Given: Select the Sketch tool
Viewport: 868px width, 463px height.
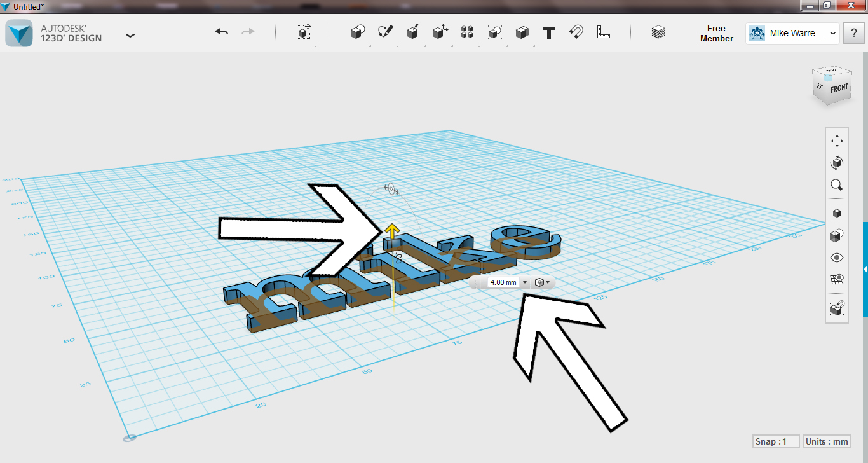Looking at the screenshot, I should [385, 32].
